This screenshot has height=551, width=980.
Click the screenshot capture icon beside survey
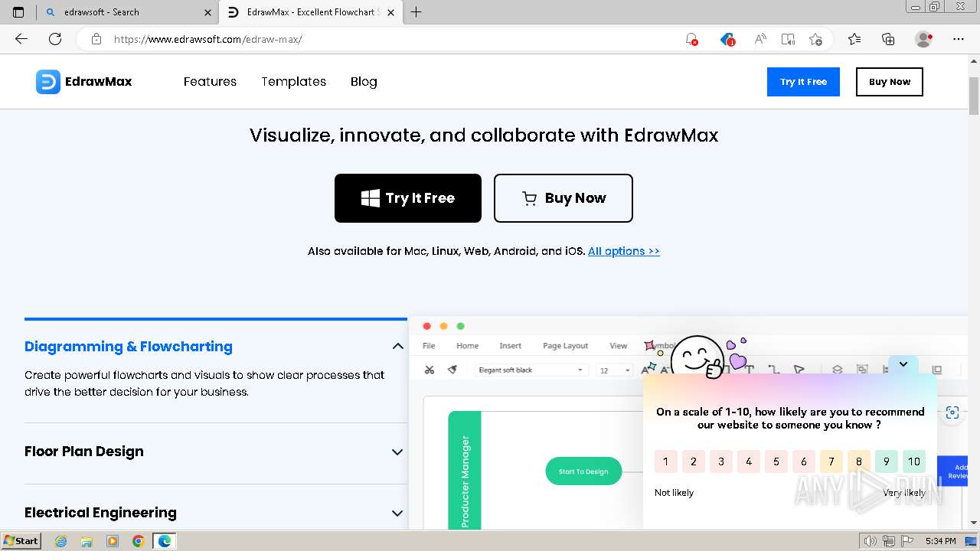pyautogui.click(x=952, y=412)
